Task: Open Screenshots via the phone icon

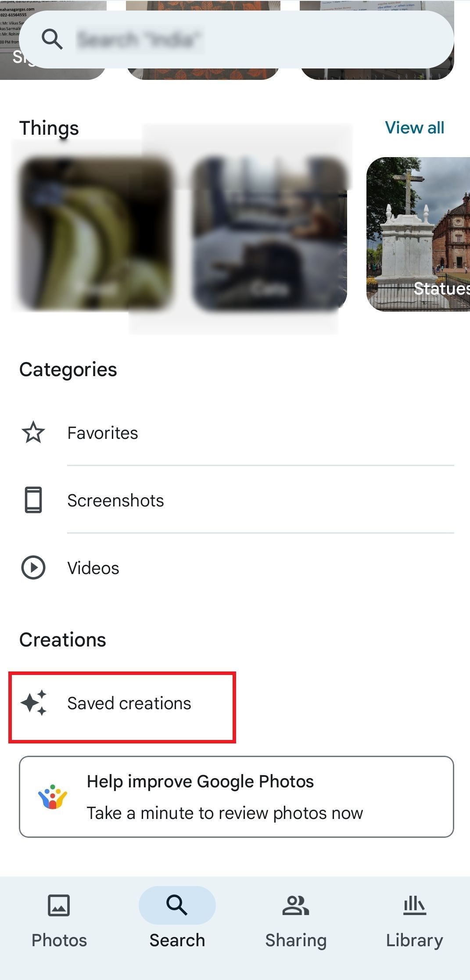Action: [x=33, y=500]
